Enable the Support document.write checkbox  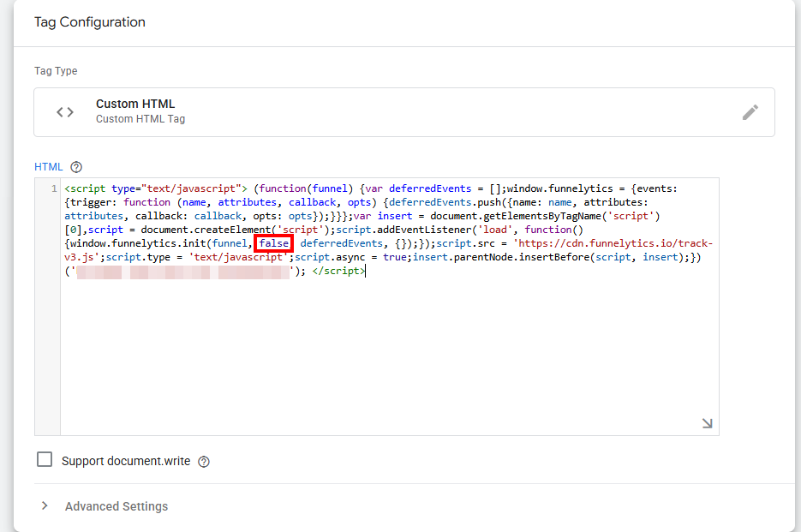click(45, 459)
